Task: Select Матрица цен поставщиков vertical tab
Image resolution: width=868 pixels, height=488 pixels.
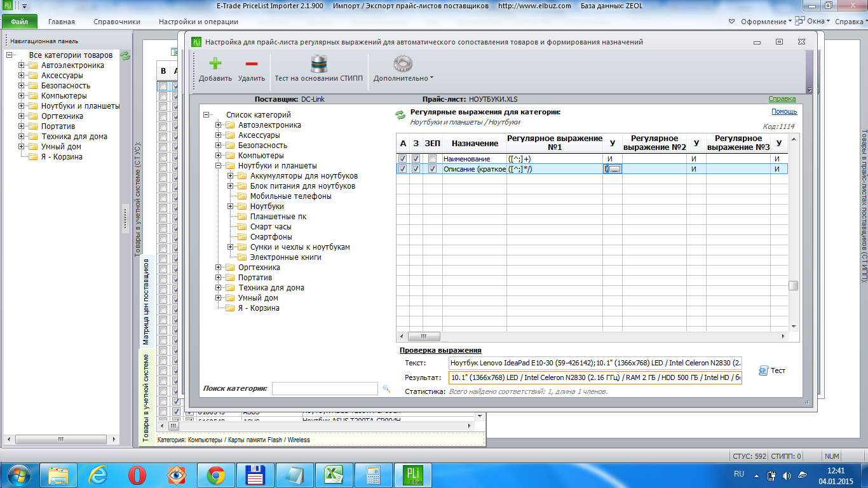Action: click(146, 301)
